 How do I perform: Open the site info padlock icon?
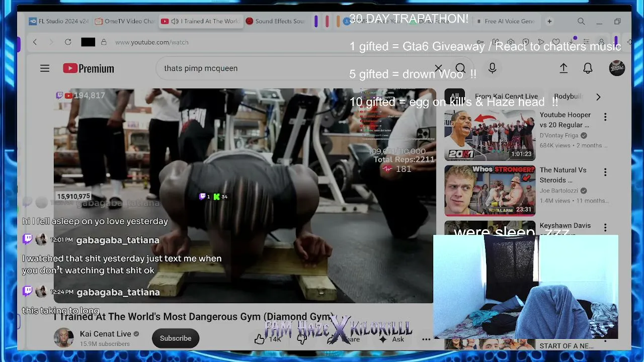point(104,42)
